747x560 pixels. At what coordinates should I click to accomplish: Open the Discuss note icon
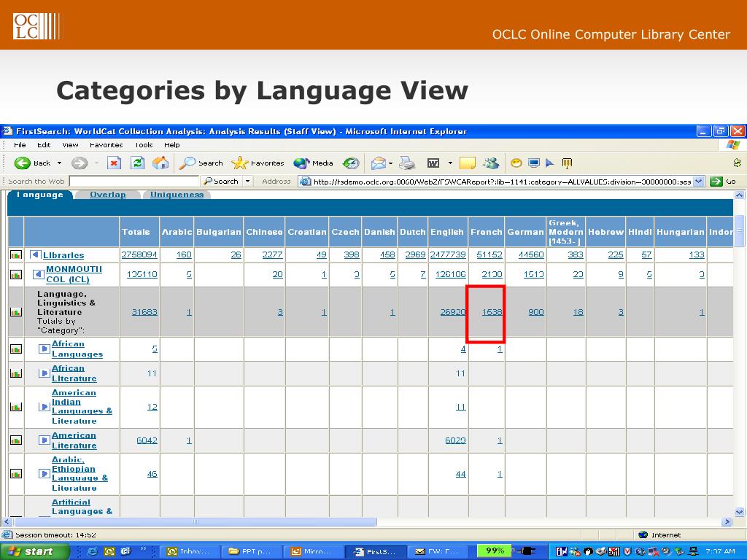468,163
